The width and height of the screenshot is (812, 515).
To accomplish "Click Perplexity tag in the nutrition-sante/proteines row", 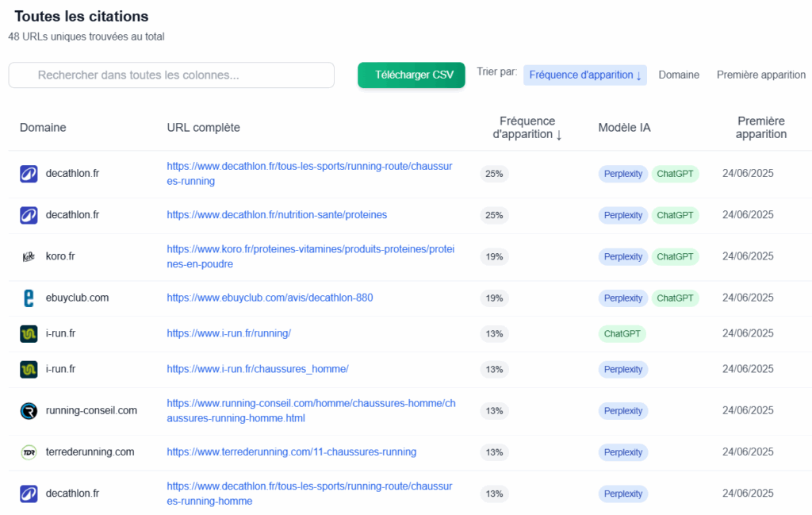I will [623, 216].
